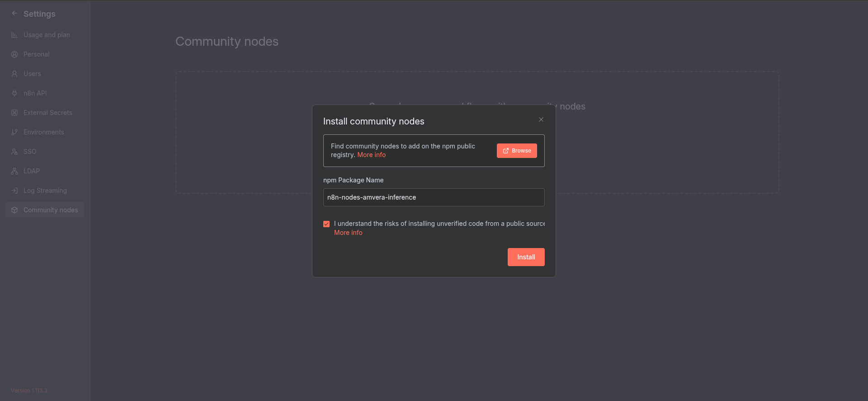
Task: Click the Personal profile icon
Action: [x=14, y=54]
